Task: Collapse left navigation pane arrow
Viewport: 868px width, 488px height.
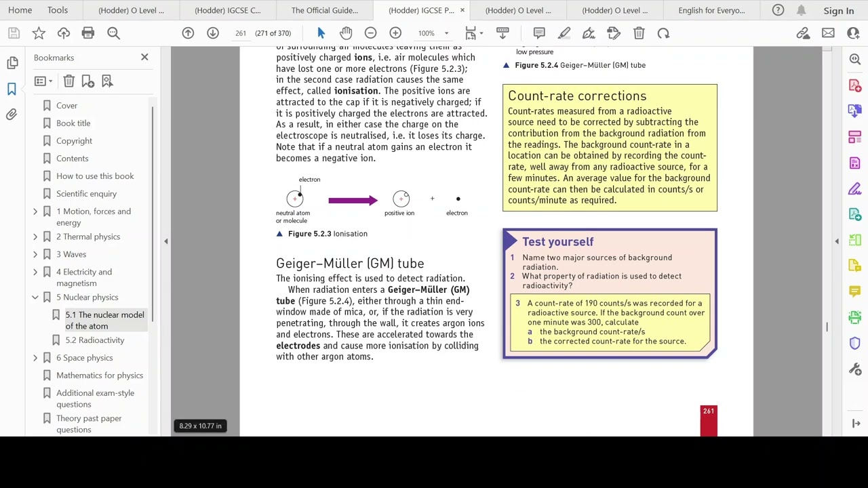Action: point(165,241)
